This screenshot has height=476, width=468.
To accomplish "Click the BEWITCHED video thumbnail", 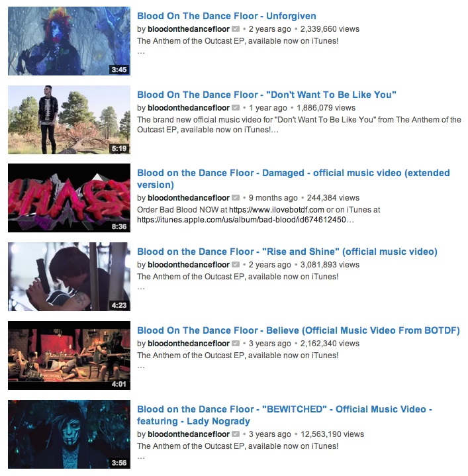I will click(70, 434).
